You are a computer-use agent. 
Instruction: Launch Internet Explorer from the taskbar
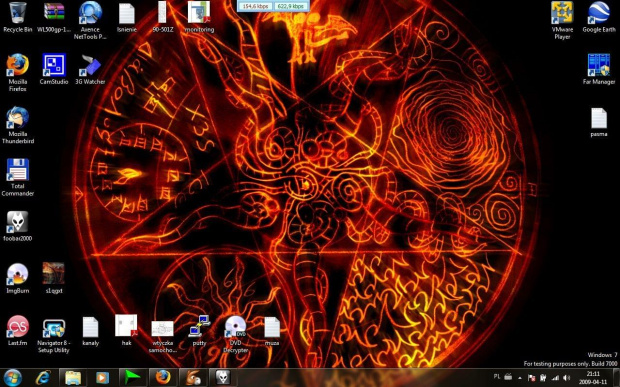(43, 378)
